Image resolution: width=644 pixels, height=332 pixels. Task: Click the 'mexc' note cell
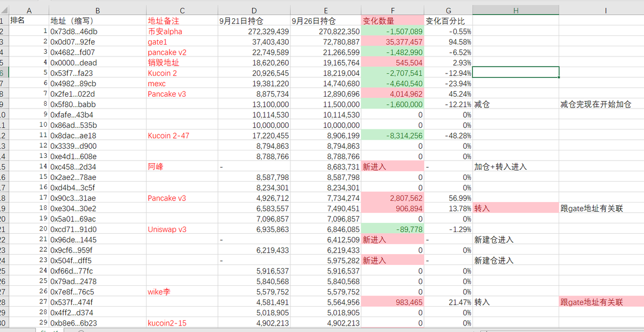pos(182,83)
